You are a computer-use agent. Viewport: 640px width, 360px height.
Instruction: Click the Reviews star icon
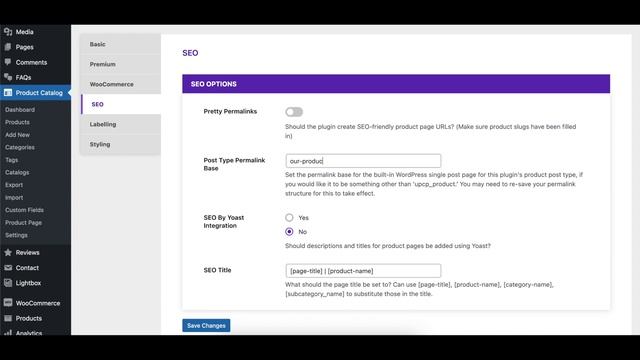[x=8, y=252]
